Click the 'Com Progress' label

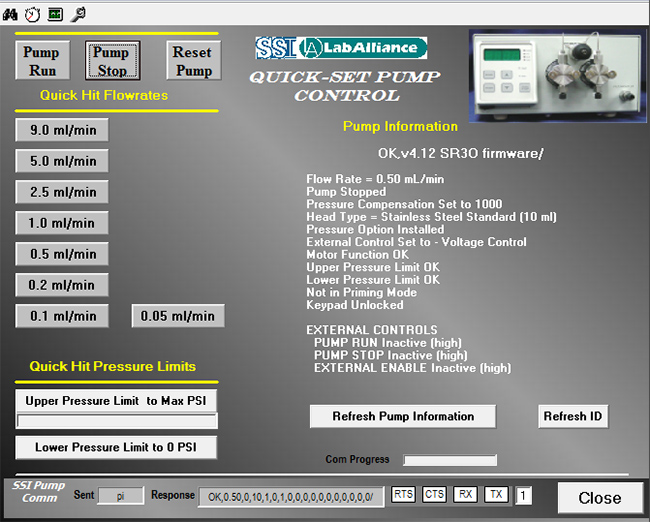coord(357,459)
